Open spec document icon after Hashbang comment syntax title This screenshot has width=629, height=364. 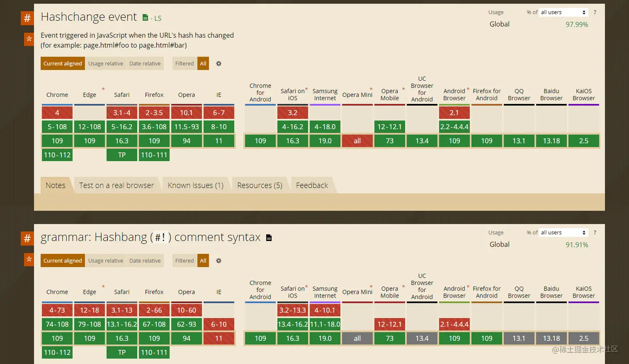(x=269, y=238)
